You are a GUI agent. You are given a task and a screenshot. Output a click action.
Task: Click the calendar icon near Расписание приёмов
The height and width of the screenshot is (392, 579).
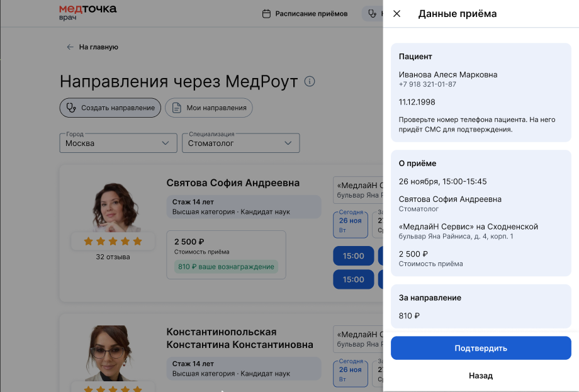tap(266, 13)
